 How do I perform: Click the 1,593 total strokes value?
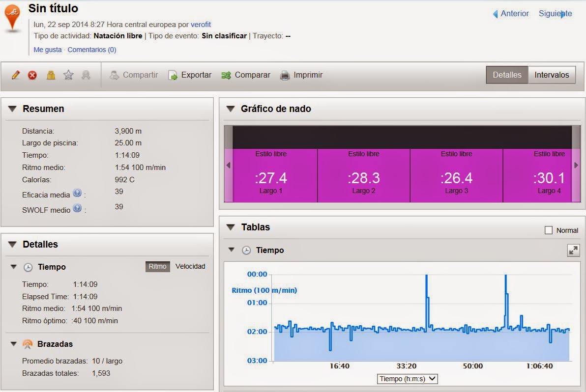pyautogui.click(x=101, y=373)
